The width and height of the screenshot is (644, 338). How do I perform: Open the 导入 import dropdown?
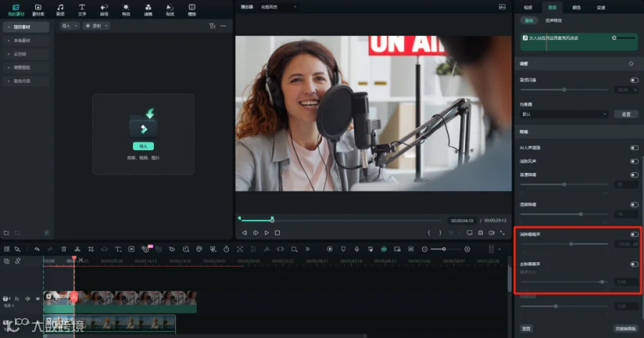(69, 26)
